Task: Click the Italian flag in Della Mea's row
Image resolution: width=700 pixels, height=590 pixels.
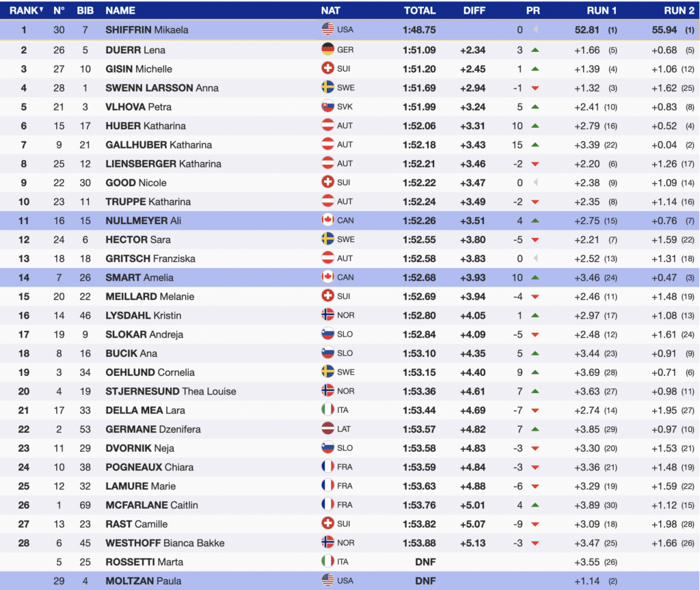Action: pyautogui.click(x=327, y=410)
